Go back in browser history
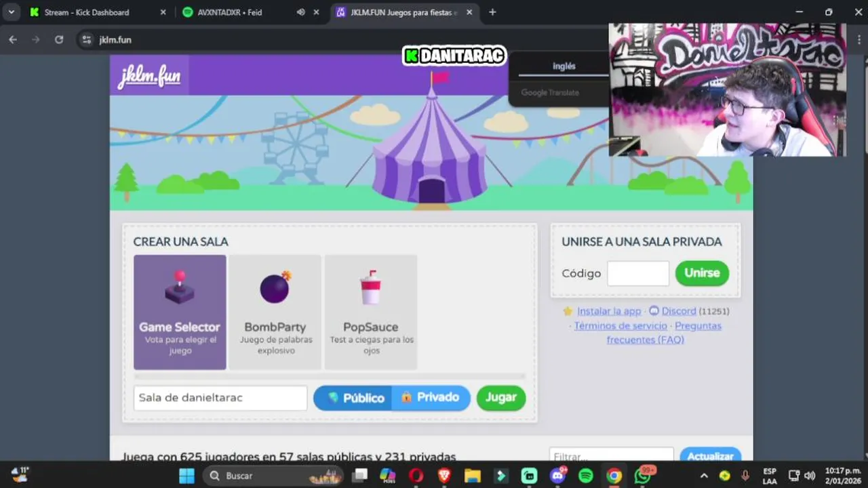 pyautogui.click(x=13, y=40)
